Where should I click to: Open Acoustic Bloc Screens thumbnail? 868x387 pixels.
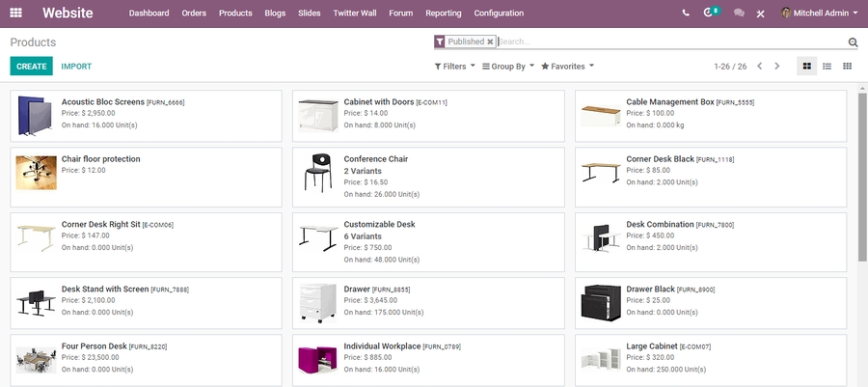36,116
